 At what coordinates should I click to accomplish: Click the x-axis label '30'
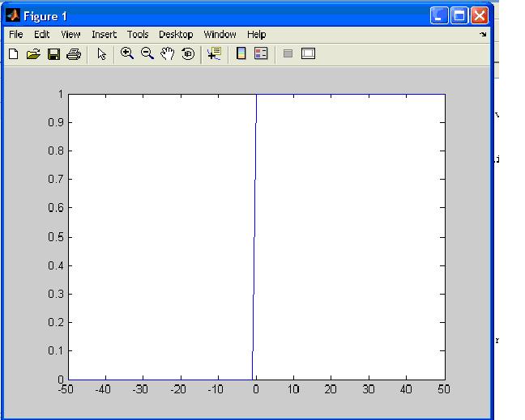tap(369, 389)
